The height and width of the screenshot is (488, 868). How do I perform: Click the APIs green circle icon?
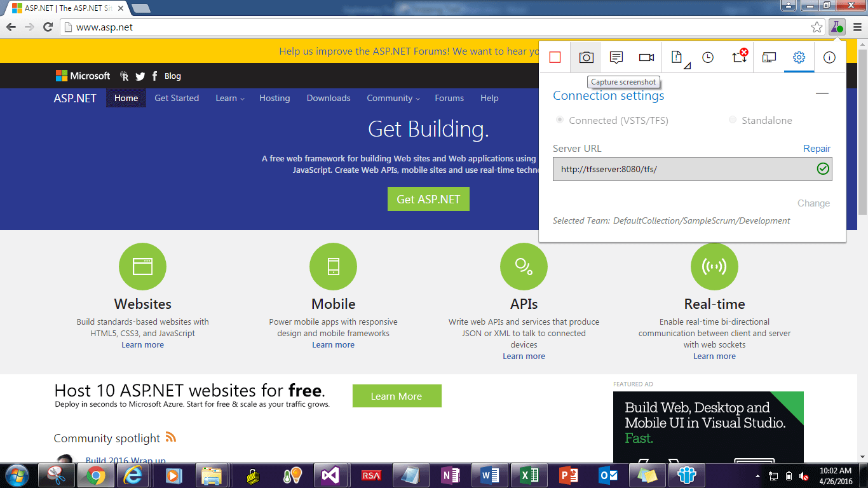524,266
